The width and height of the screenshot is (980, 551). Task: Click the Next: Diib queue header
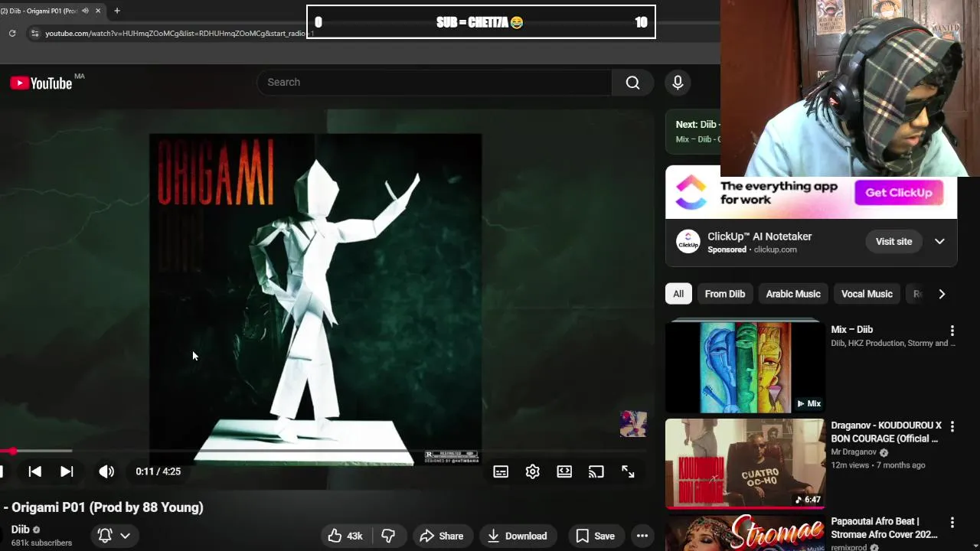pyautogui.click(x=696, y=125)
